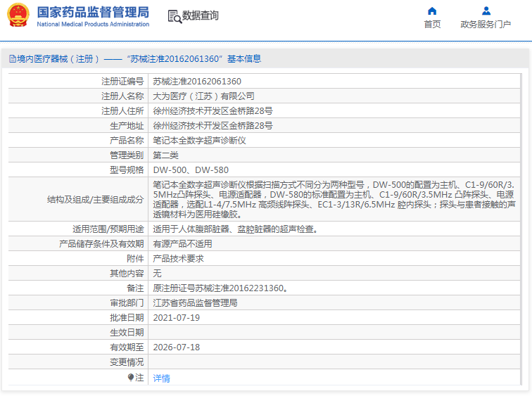This screenshot has height=396, width=532.
Task: Click the 政务服务门户 user icon
Action: 486,11
